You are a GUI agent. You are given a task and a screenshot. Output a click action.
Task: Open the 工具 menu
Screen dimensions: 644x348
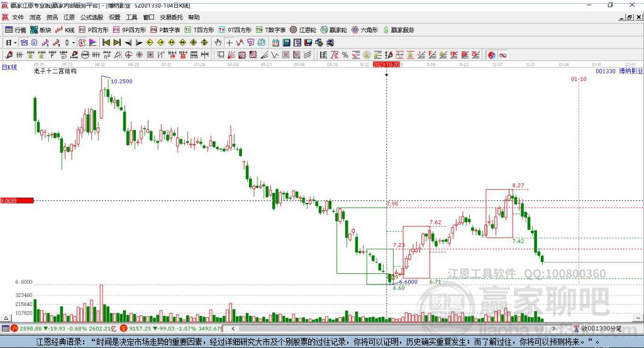tap(131, 17)
